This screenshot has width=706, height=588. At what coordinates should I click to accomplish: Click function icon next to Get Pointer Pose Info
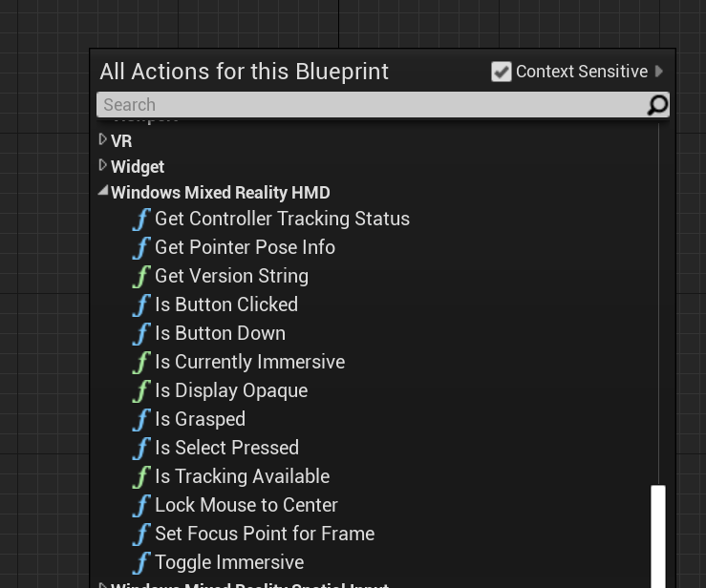click(x=141, y=248)
